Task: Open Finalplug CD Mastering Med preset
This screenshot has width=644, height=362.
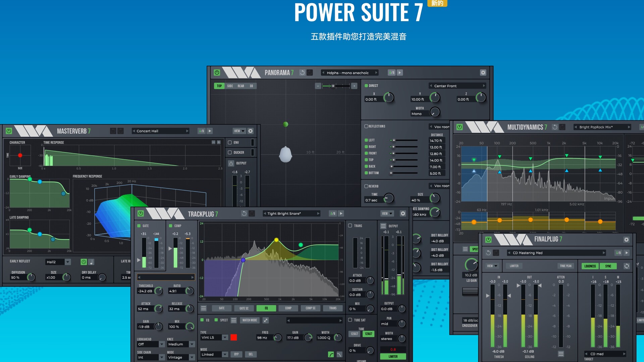Action: click(556, 253)
